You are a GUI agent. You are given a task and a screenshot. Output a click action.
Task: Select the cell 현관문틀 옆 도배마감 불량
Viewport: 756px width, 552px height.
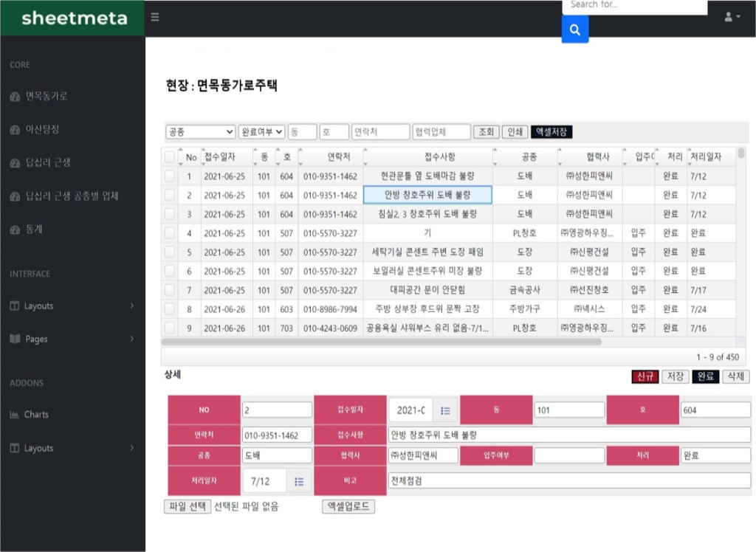[427, 176]
